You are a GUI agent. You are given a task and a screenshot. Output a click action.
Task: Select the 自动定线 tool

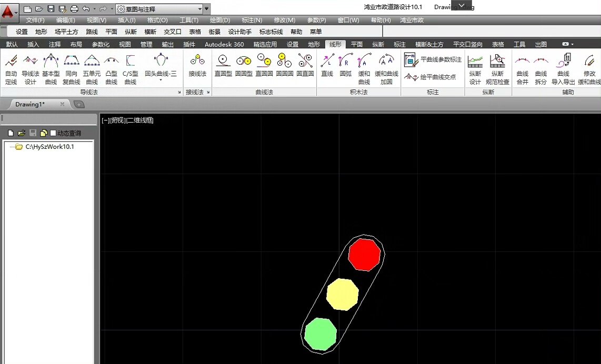[x=11, y=69]
